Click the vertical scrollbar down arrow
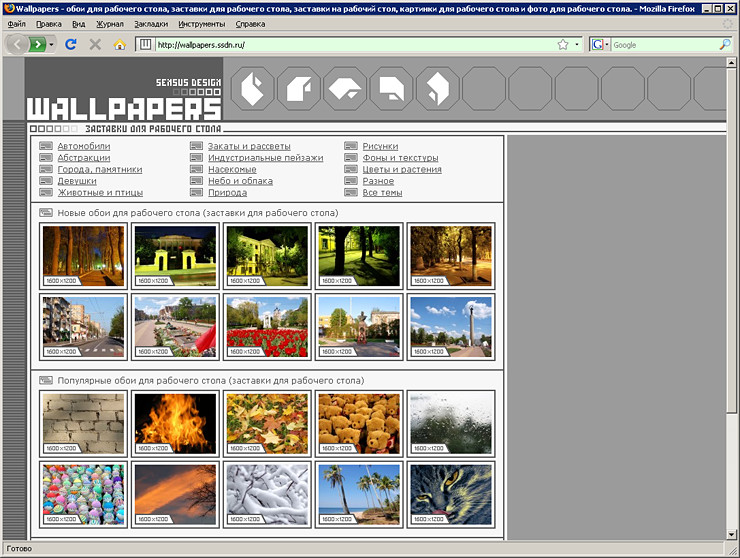740x558 pixels. click(x=732, y=534)
